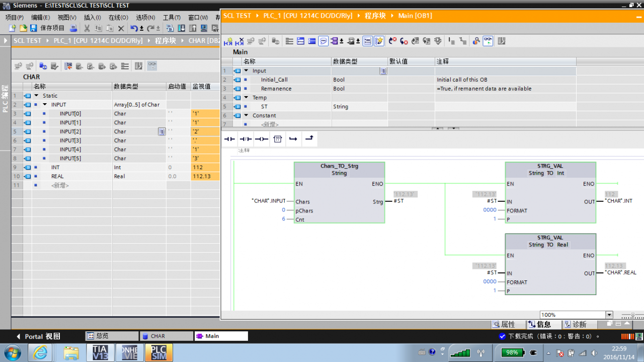Click the start simulation icon

pos(204,28)
